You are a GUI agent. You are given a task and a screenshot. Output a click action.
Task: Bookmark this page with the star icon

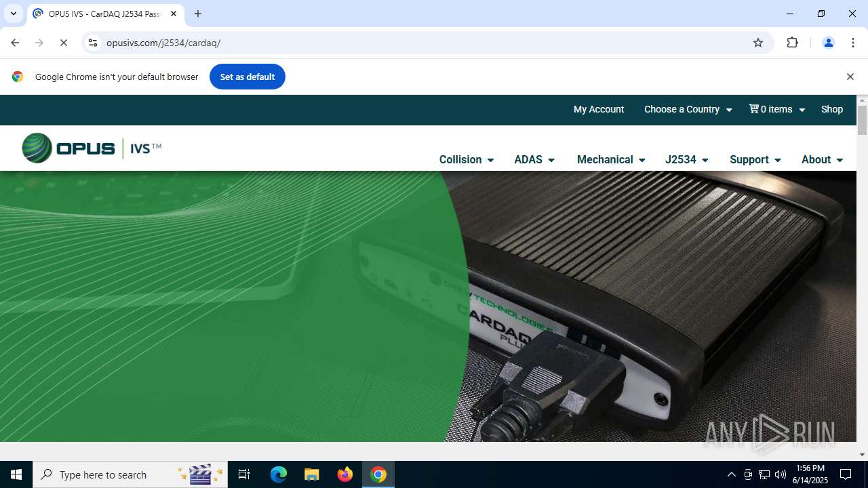coord(758,43)
